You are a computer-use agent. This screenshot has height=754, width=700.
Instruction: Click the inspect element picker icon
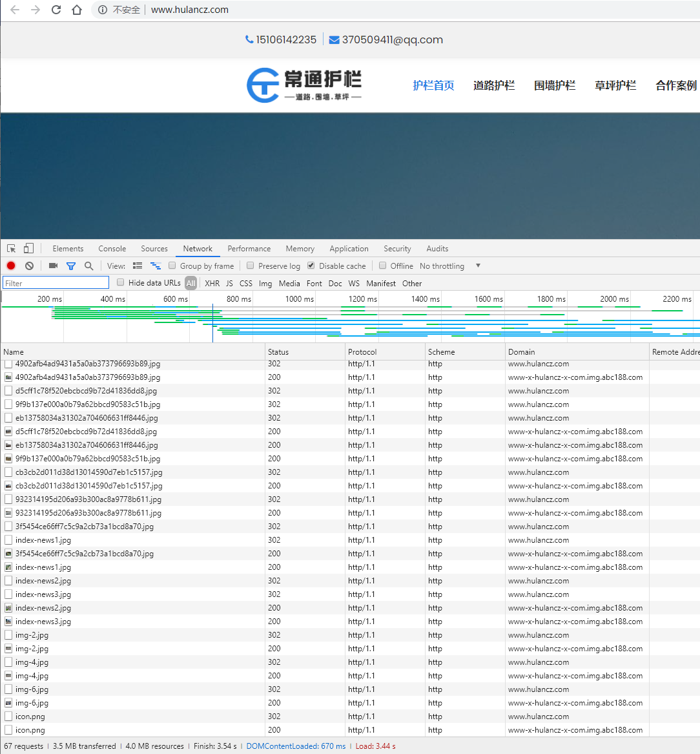12,249
